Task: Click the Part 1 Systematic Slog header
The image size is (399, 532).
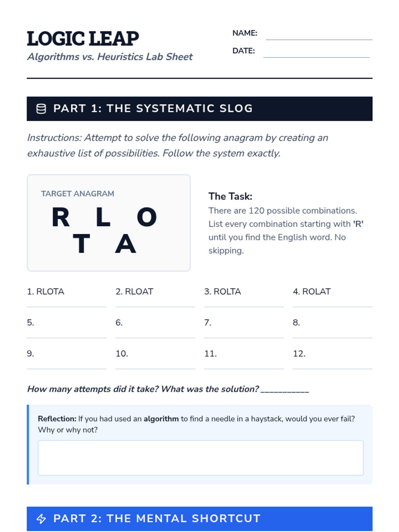Action: click(x=199, y=109)
